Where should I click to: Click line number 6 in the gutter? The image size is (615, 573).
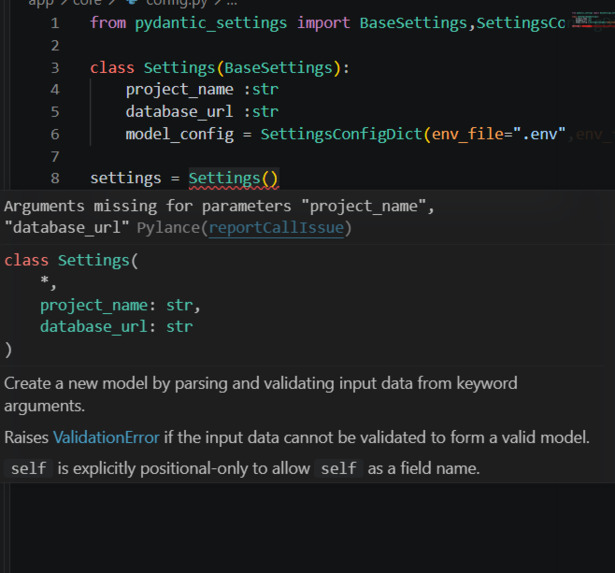tap(55, 135)
